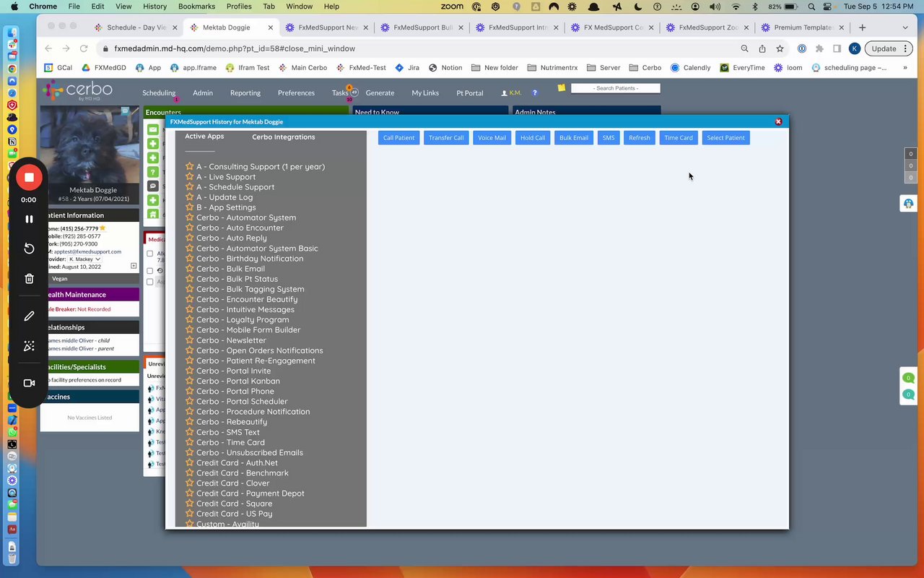Open Cerbo - Automator System app

pyautogui.click(x=246, y=217)
